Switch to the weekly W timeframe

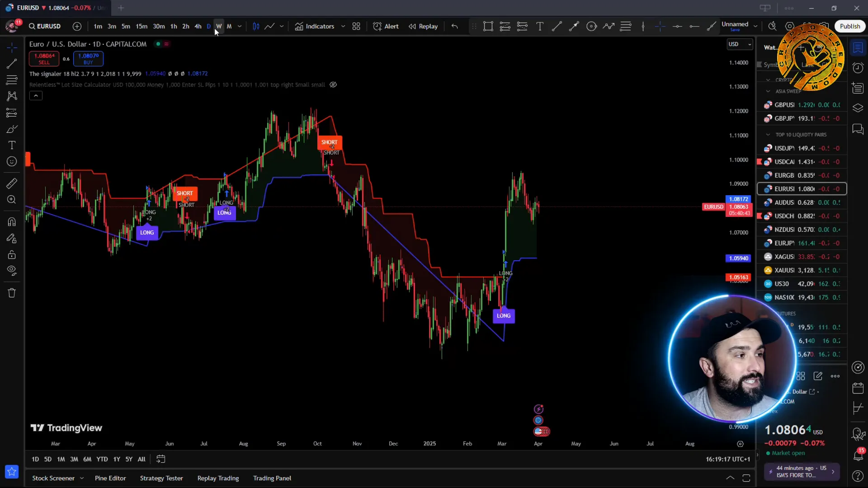coord(219,26)
